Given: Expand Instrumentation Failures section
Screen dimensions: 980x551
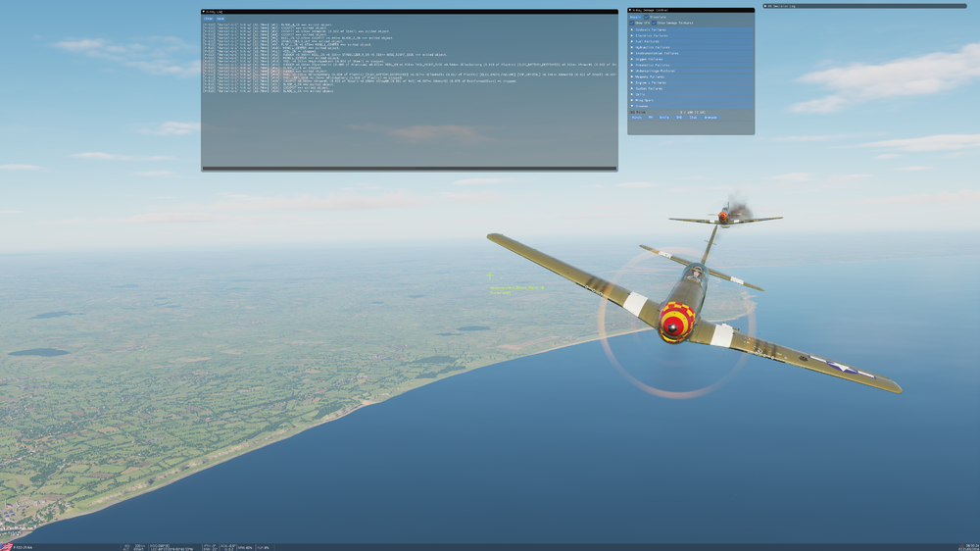Looking at the screenshot, I should (691, 53).
